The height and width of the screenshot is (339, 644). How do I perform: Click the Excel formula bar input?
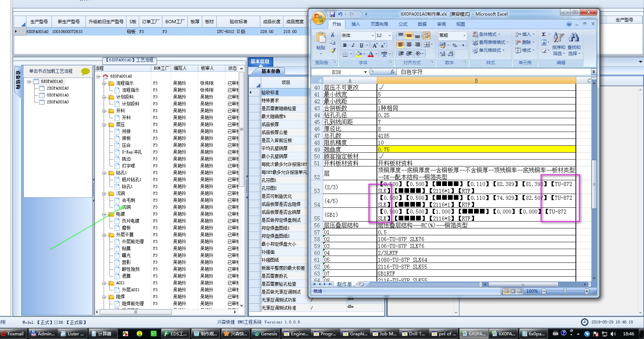494,72
